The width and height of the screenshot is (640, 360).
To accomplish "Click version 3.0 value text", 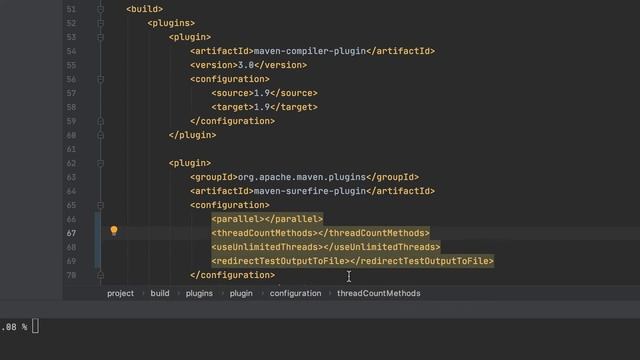I will coord(246,65).
